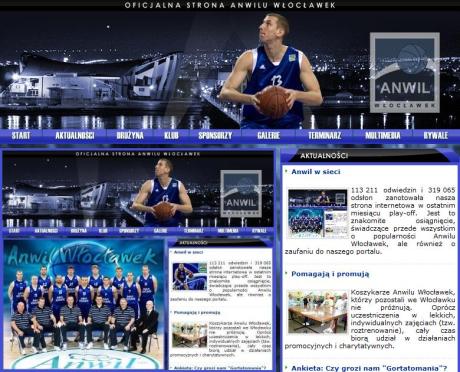Click the small table photo in the embedded news panel
The height and width of the screenshot is (372, 460).
pos(190,335)
